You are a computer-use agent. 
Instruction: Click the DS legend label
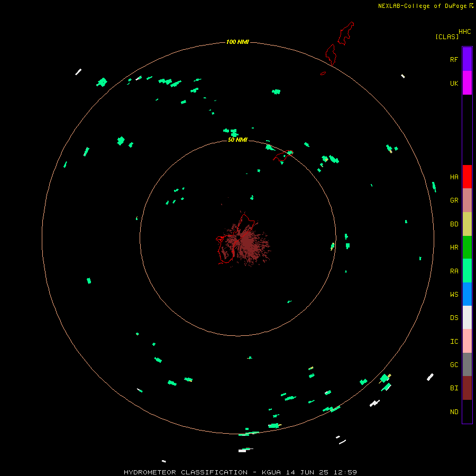tap(454, 318)
